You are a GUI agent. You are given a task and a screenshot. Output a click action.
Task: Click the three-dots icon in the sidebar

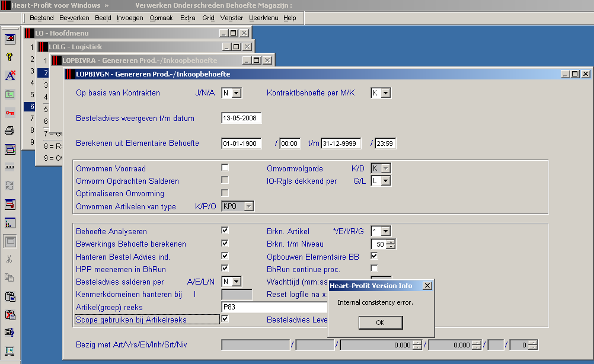point(10,167)
